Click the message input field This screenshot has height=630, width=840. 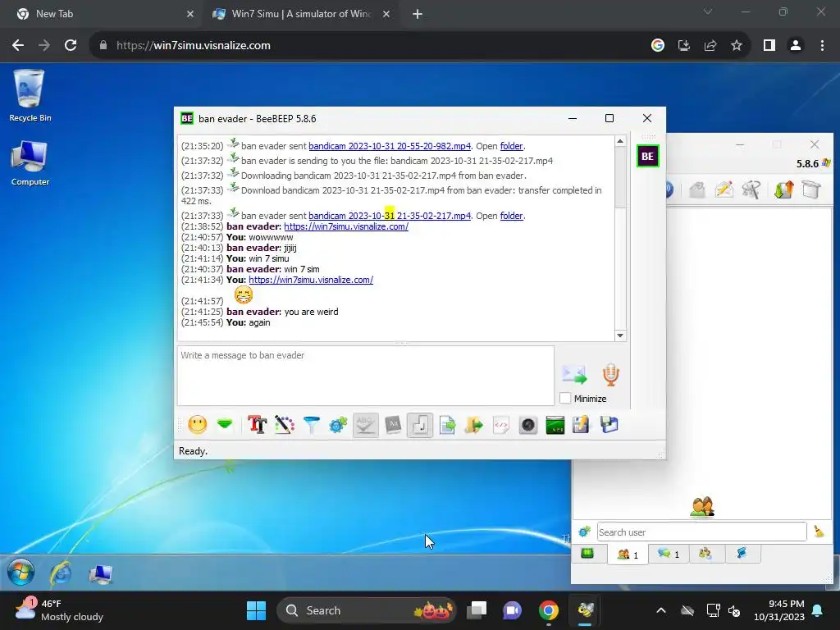coord(365,376)
